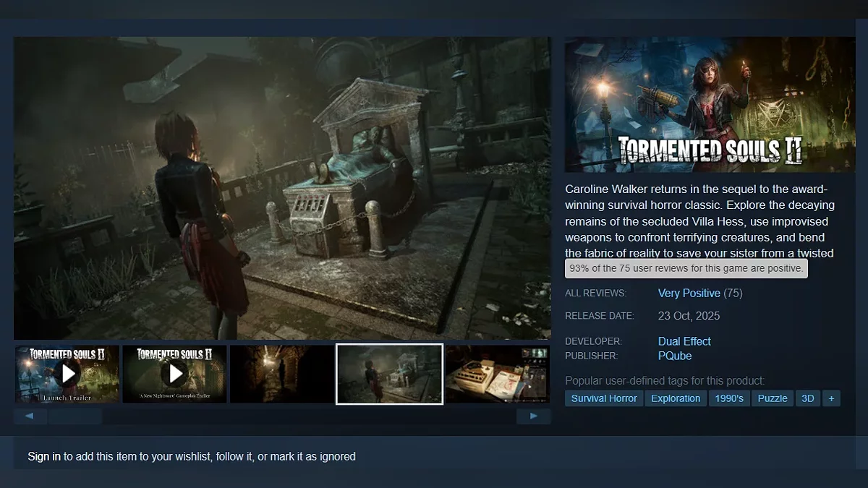
Task: Play 'A New Nightmare' Gameplay Trailer
Action: click(174, 374)
